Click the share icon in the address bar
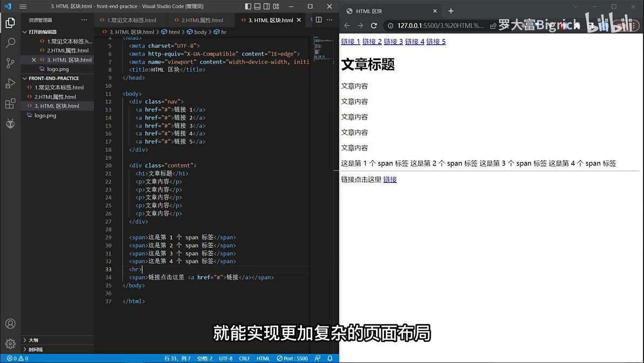Screen dimensions: 644x363 (x=493, y=25)
